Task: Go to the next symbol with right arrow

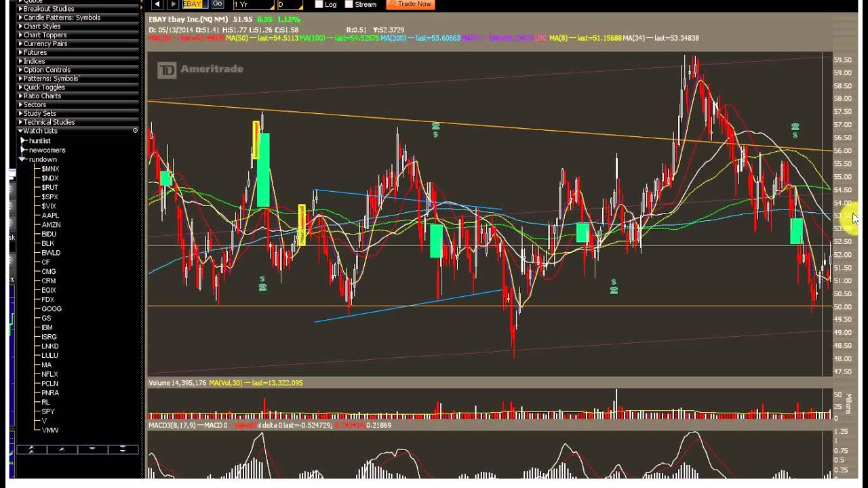Action: [x=172, y=4]
